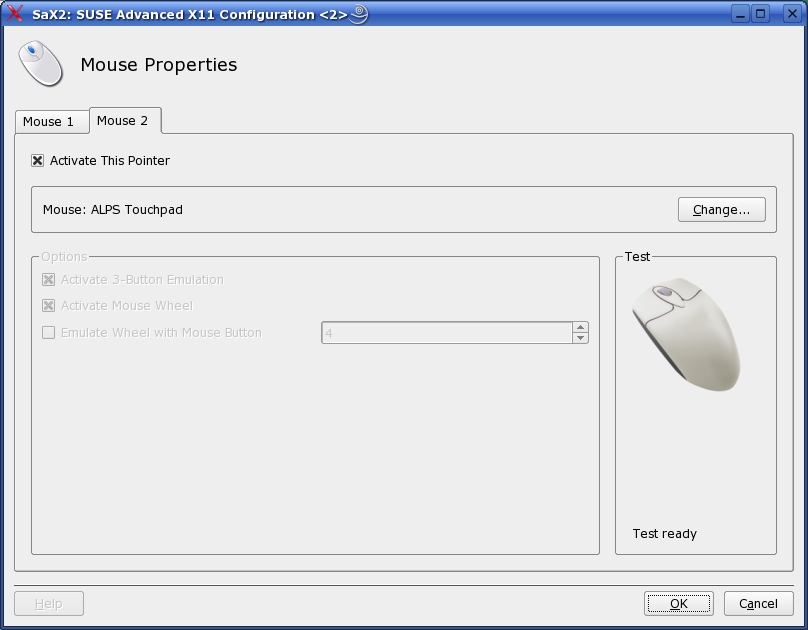This screenshot has width=808, height=630.
Task: Click inside the wheel button number field
Action: pos(447,333)
